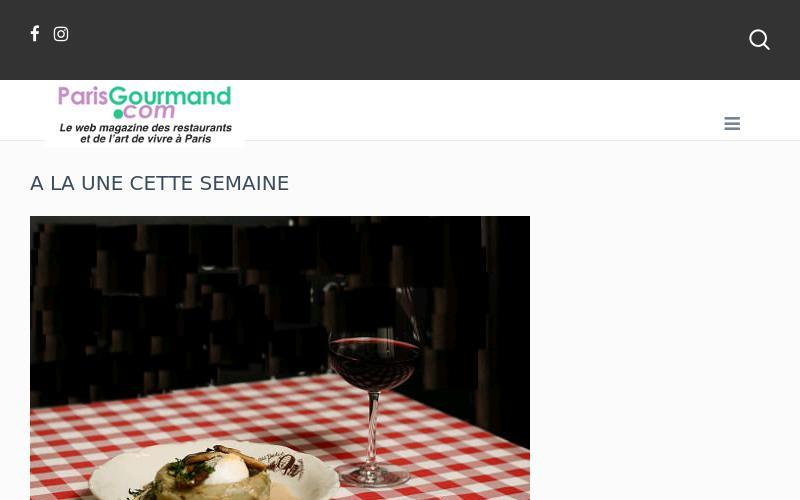This screenshot has width=800, height=500.
Task: Click the ParisGourmand.com logo
Action: (x=145, y=115)
